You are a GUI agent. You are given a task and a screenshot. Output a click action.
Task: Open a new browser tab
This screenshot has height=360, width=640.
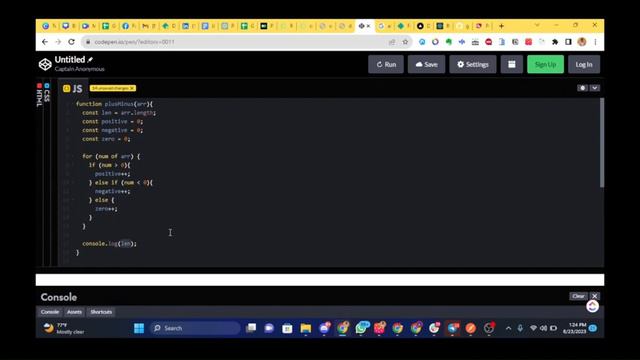tap(501, 26)
